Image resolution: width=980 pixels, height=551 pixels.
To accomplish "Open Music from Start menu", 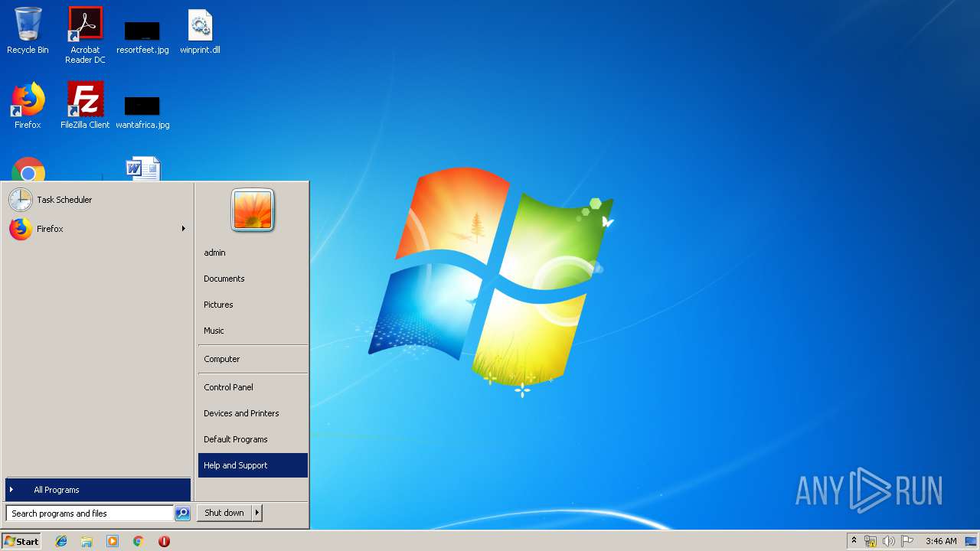I will [253, 331].
